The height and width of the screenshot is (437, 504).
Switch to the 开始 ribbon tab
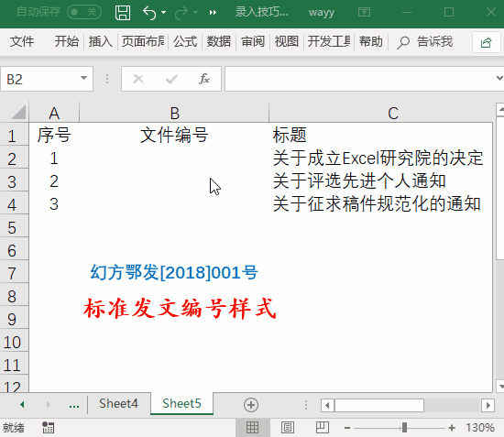click(67, 41)
